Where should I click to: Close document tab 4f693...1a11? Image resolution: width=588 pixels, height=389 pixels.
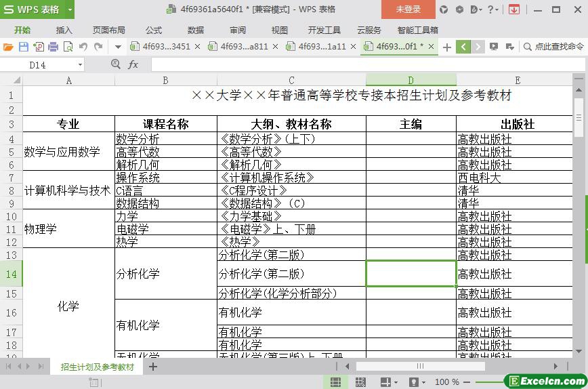tap(353, 47)
